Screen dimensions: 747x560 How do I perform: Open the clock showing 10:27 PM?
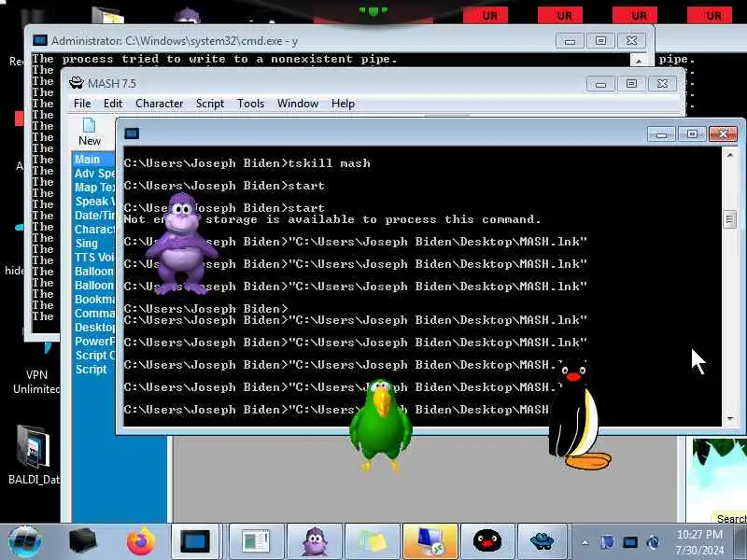699,542
